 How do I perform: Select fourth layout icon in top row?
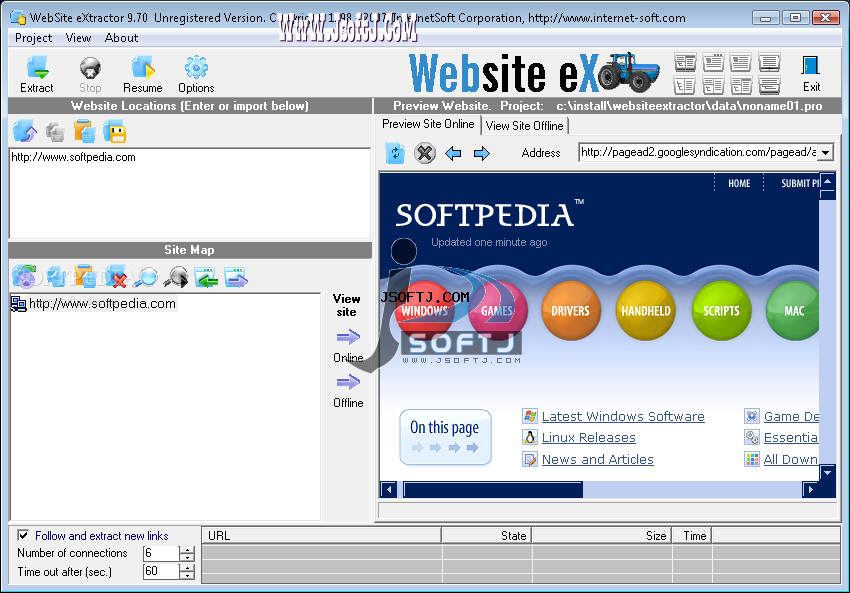pyautogui.click(x=769, y=63)
